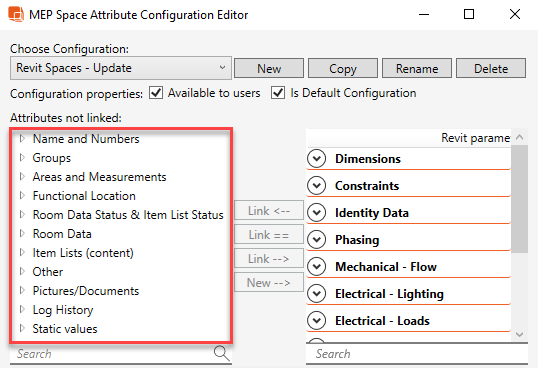Toggle the Available to users checkbox
538x368 pixels.
tap(156, 93)
